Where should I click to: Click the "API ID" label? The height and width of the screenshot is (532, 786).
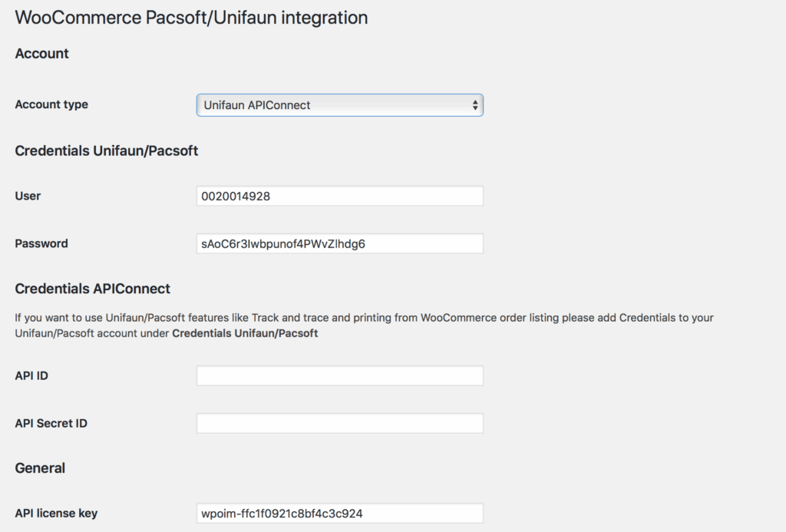click(32, 375)
